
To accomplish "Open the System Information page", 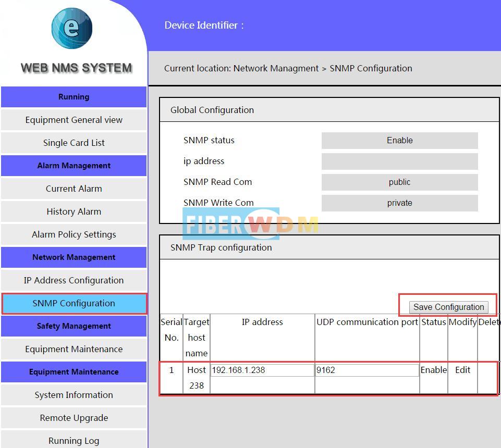I will click(74, 395).
